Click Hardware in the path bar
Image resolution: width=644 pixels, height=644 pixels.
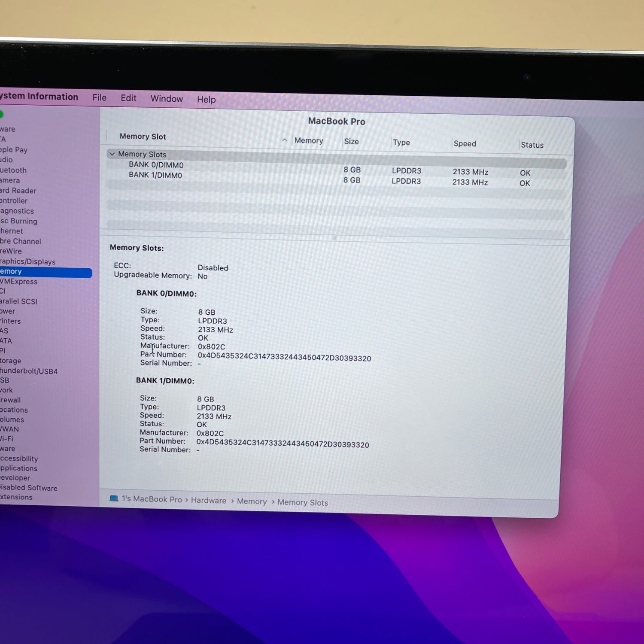pyautogui.click(x=208, y=500)
